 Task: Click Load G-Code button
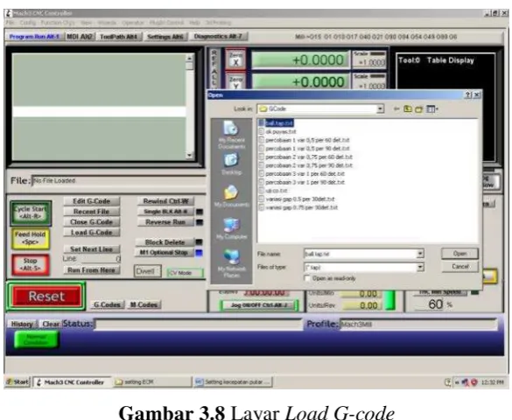pos(91,233)
